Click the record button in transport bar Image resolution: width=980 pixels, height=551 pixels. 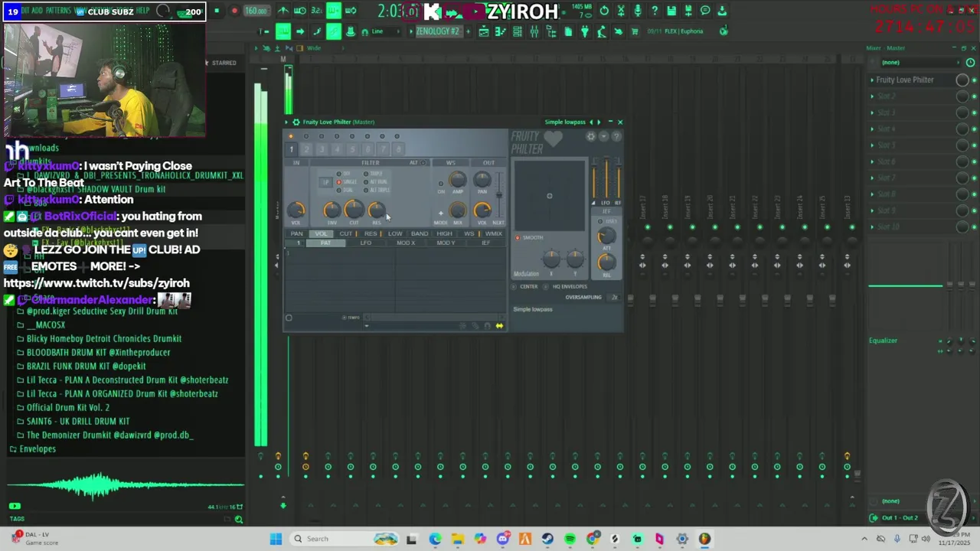235,11
